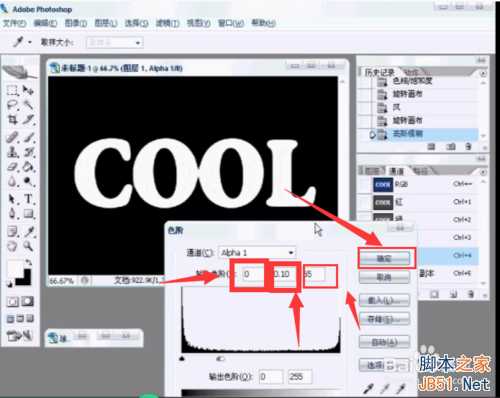Screen dimensions: 500x398
Task: Select the Pen tool
Action: coord(13,214)
